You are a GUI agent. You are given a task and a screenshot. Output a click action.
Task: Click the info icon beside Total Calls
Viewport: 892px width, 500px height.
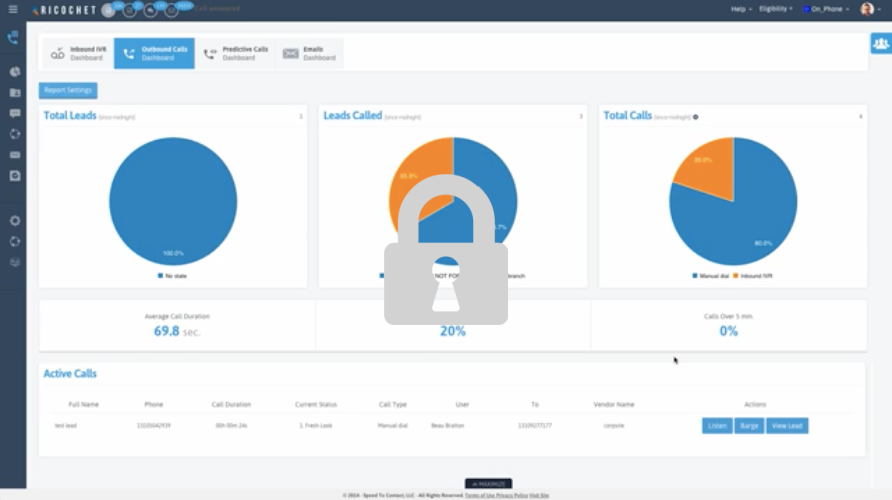(696, 117)
